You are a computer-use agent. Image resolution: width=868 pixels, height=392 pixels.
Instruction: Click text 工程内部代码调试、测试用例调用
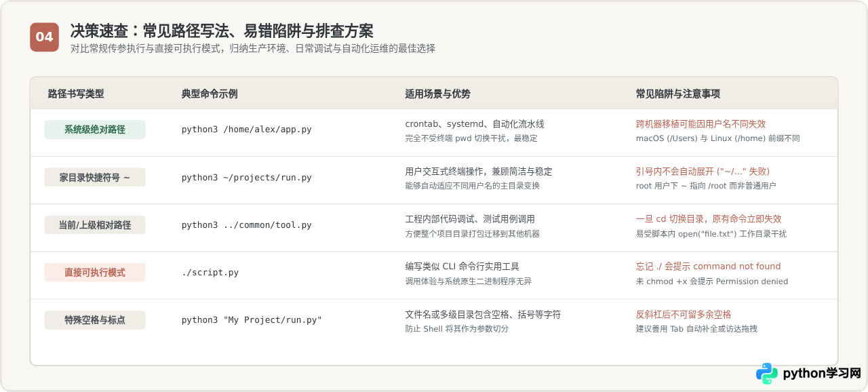(470, 219)
